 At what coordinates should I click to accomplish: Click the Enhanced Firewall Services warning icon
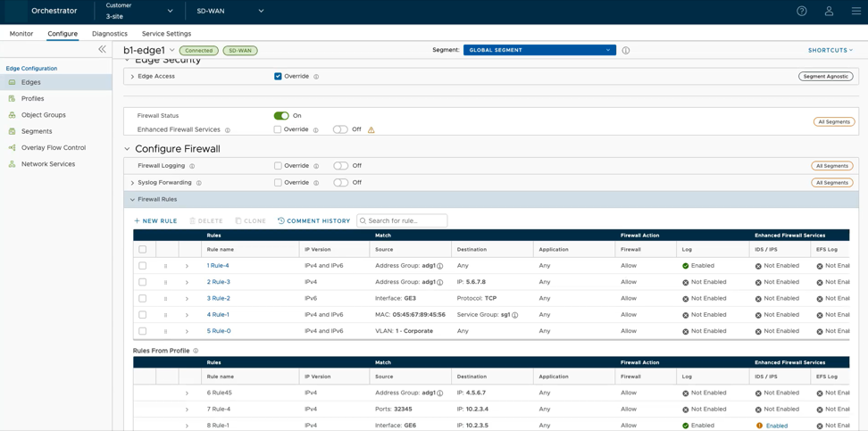371,130
